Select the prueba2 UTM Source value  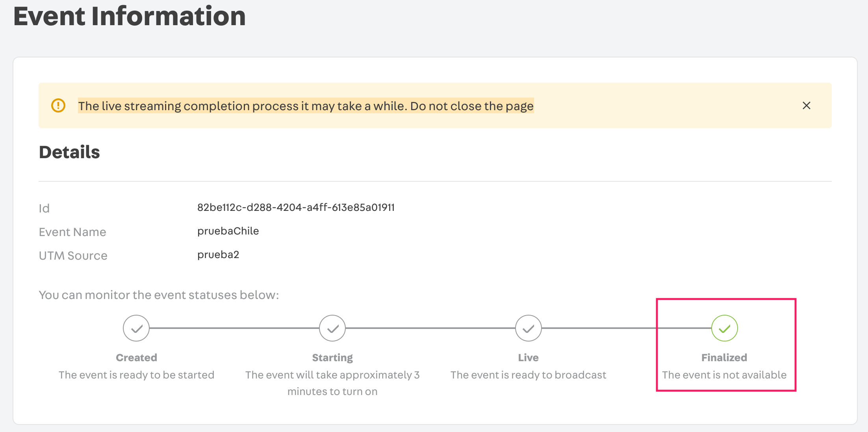tap(218, 255)
